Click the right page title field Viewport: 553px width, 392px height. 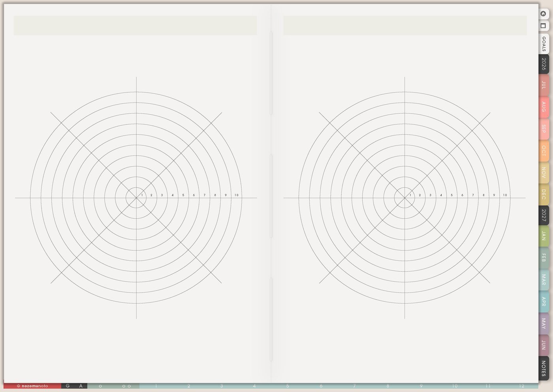(405, 26)
